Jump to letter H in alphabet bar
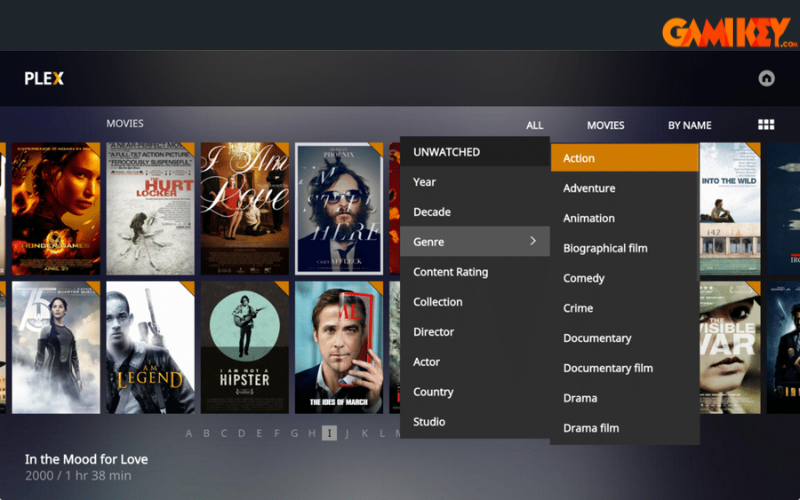 coord(312,433)
